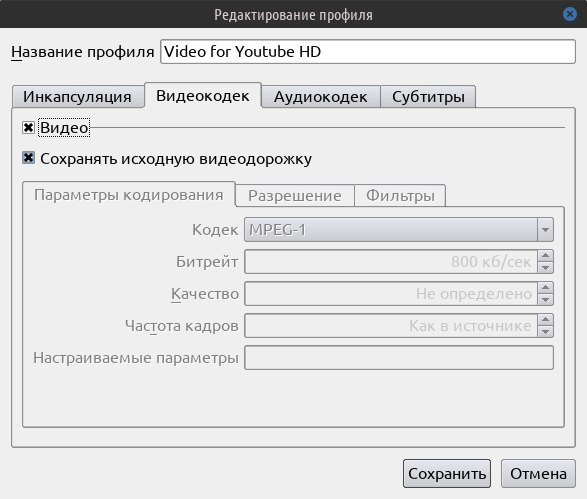Viewport: 587px width, 499px height.
Task: Switch to the Инкапсуляция tab
Action: tap(77, 97)
